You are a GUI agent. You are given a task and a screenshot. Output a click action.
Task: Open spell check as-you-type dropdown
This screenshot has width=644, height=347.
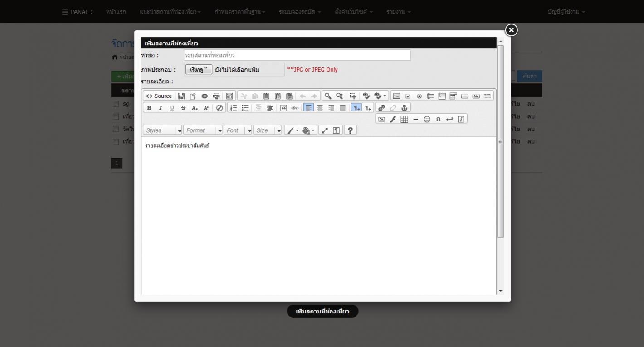pos(381,96)
